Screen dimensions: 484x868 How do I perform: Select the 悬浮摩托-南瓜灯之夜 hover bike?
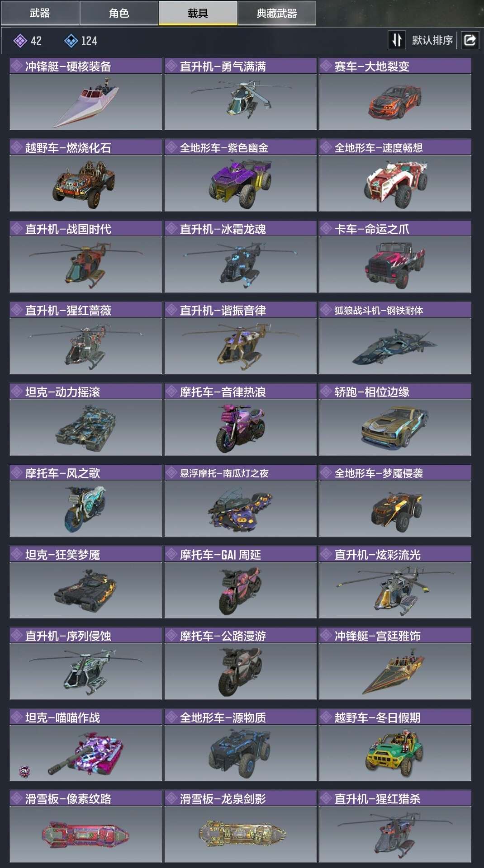[240, 509]
